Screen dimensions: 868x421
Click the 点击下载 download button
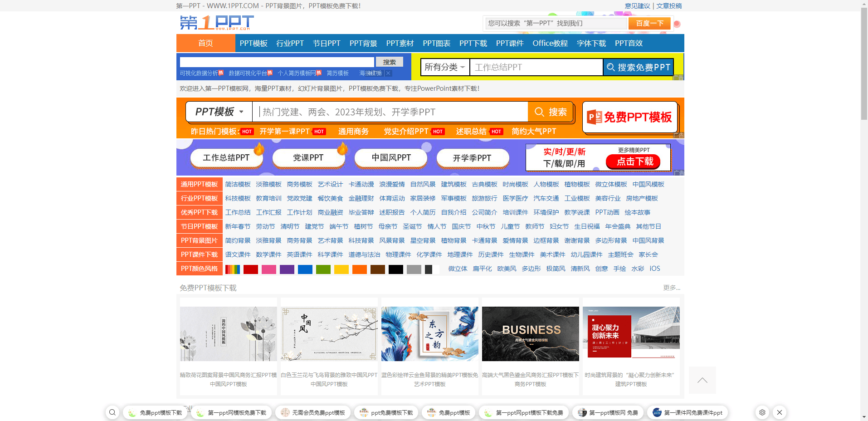(x=633, y=162)
